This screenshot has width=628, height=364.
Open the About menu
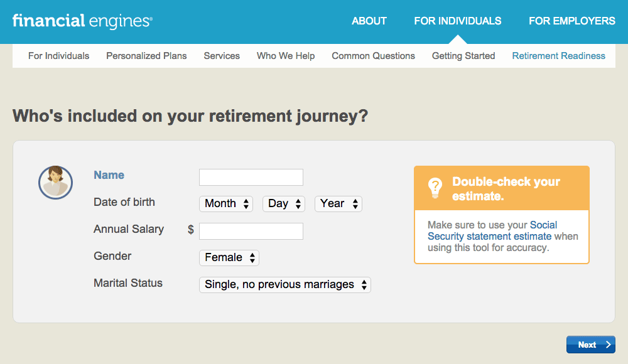pyautogui.click(x=369, y=21)
